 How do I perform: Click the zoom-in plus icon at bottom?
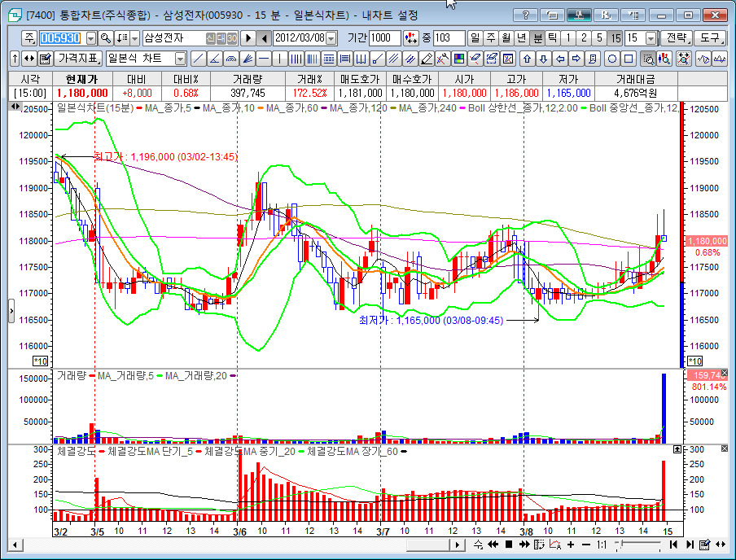click(x=571, y=545)
